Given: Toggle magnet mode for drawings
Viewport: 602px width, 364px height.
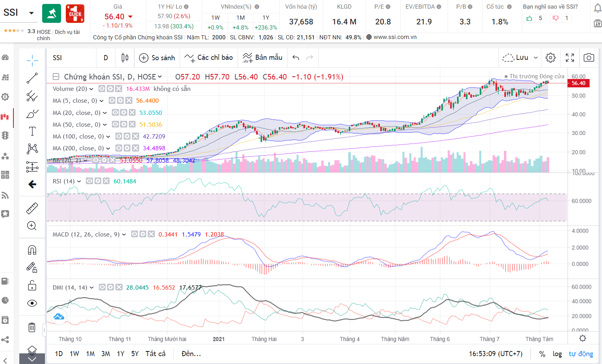Looking at the screenshot, I should [32, 250].
